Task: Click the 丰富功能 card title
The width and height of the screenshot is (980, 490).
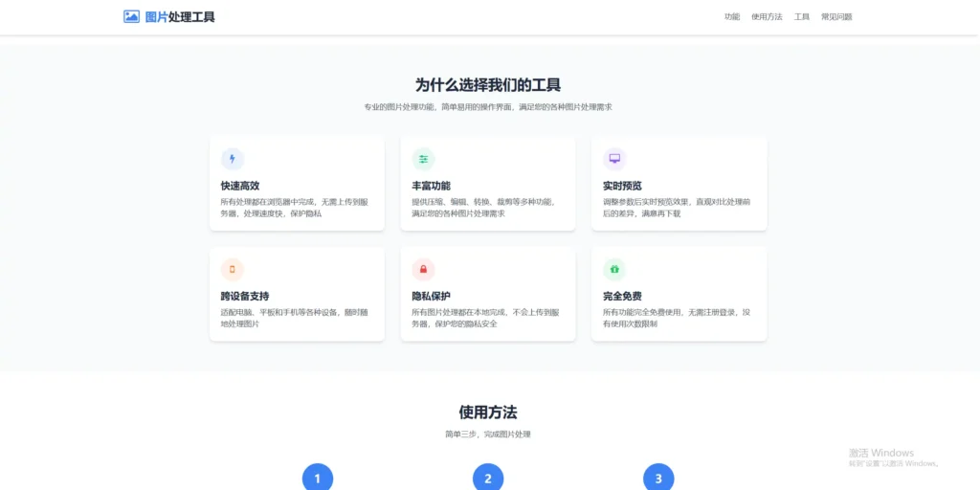Action: pos(432,186)
